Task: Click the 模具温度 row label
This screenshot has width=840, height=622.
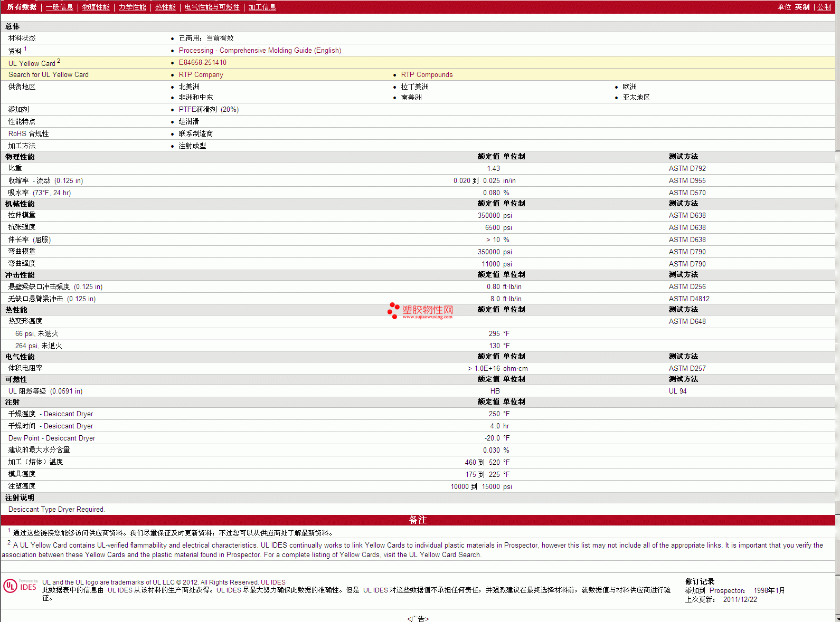Action: pyautogui.click(x=22, y=474)
